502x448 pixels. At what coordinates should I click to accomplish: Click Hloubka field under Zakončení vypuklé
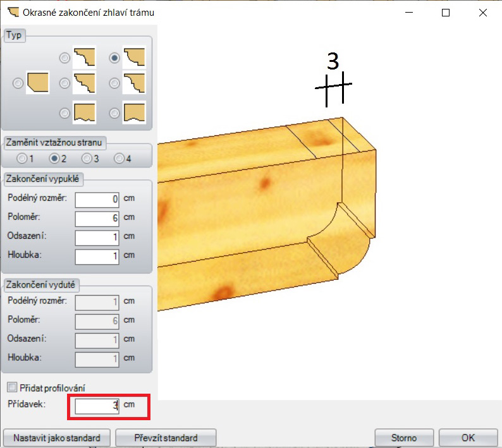pyautogui.click(x=97, y=257)
